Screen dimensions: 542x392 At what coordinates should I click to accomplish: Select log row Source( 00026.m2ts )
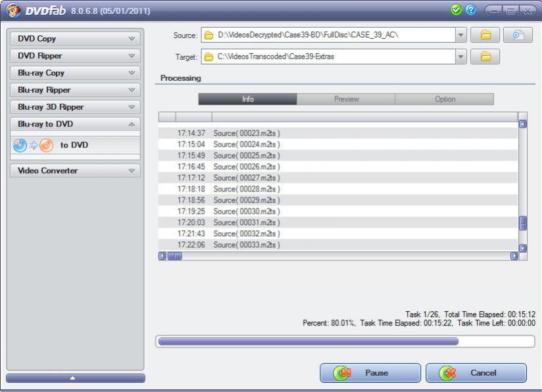tap(338, 166)
